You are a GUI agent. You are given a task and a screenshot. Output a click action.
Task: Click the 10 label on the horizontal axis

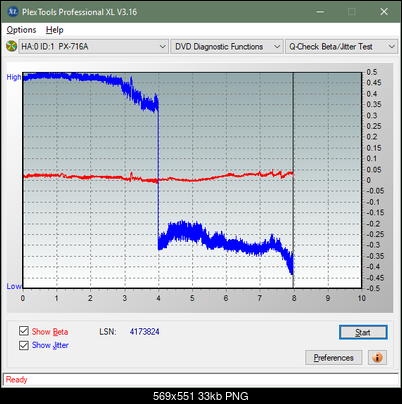coord(362,298)
